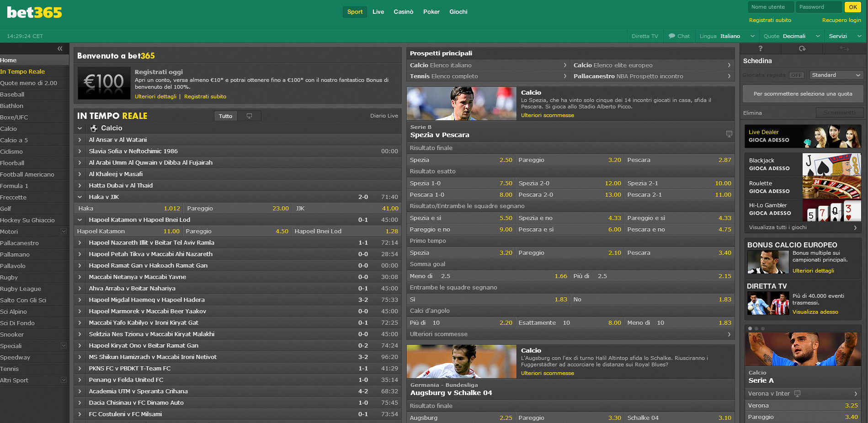Open Diario Live link
The height and width of the screenshot is (423, 868).
[x=384, y=116]
